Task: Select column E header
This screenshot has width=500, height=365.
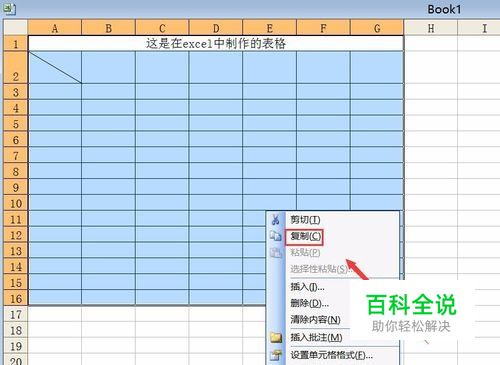Action: pyautogui.click(x=270, y=28)
